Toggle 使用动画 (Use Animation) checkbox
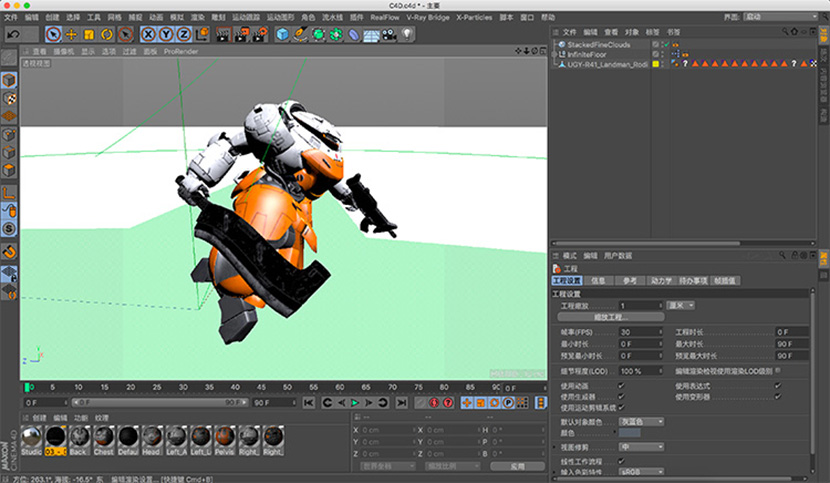 tap(621, 386)
